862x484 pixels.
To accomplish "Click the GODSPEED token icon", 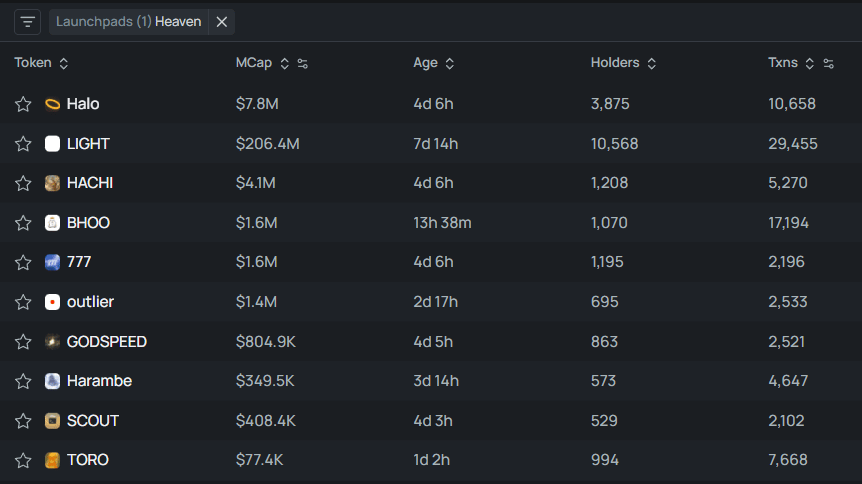I will click(x=53, y=342).
